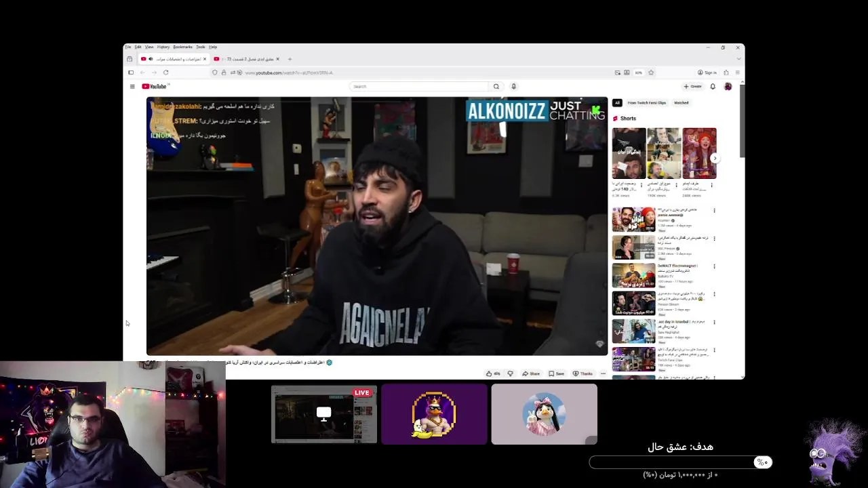Image resolution: width=868 pixels, height=488 pixels.
Task: Go forward in the browser history
Action: 154,73
